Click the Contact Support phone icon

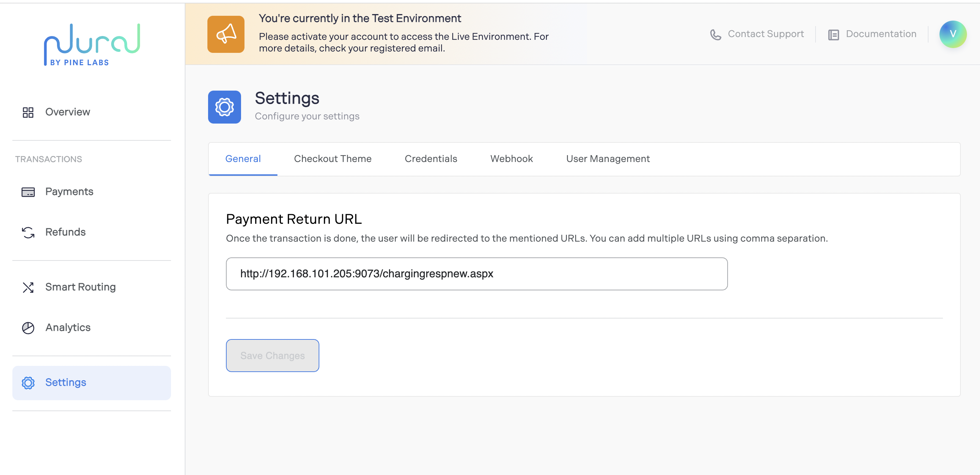click(715, 35)
